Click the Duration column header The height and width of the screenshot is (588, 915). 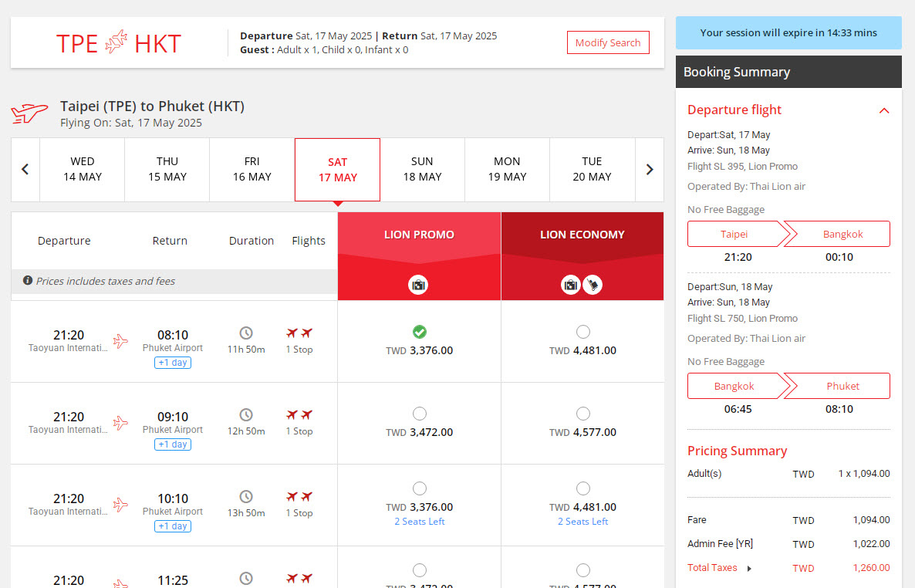click(252, 241)
